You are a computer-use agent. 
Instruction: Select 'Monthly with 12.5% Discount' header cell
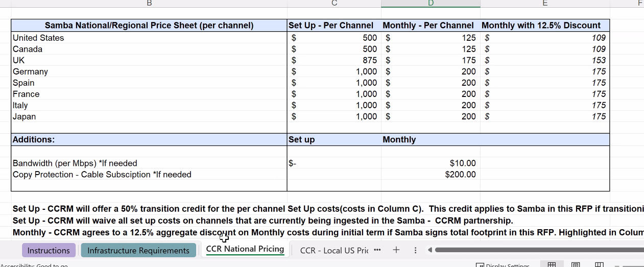(x=545, y=25)
